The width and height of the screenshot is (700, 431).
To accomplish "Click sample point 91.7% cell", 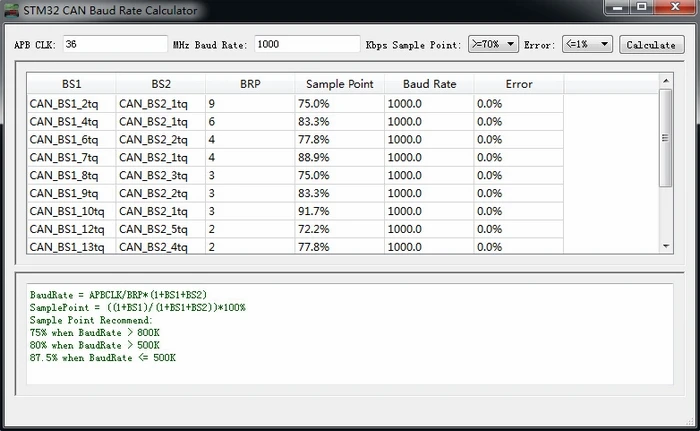I will [x=339, y=211].
